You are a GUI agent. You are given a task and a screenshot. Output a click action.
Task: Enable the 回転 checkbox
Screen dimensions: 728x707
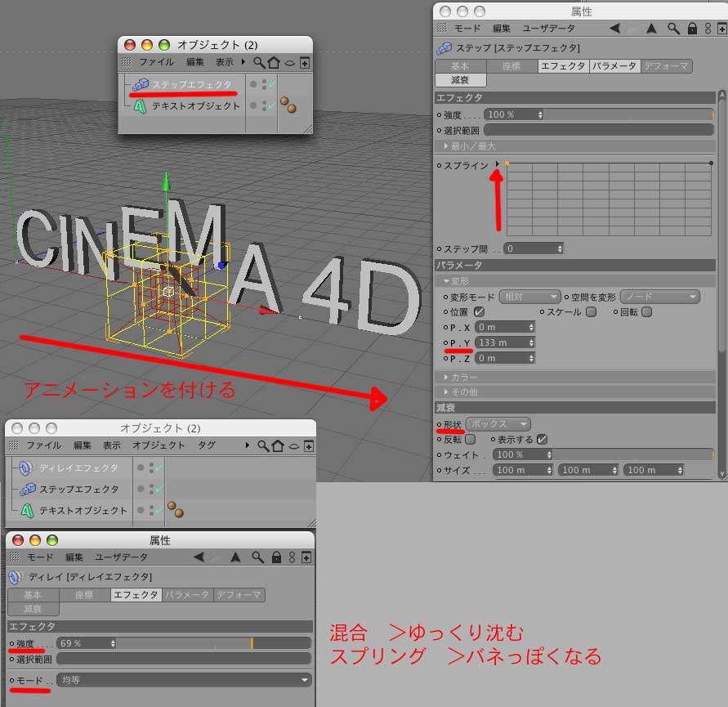point(647,311)
